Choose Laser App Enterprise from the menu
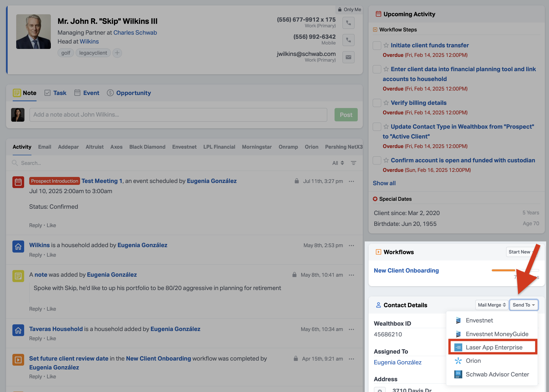The width and height of the screenshot is (549, 392). coord(494,347)
